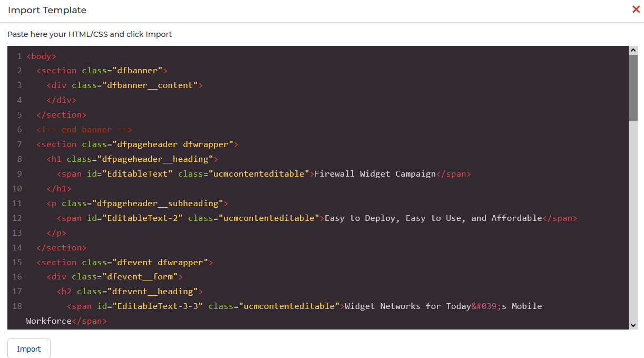This screenshot has width=644, height=358.
Task: Click line number 7 in the gutter
Action: [x=19, y=144]
